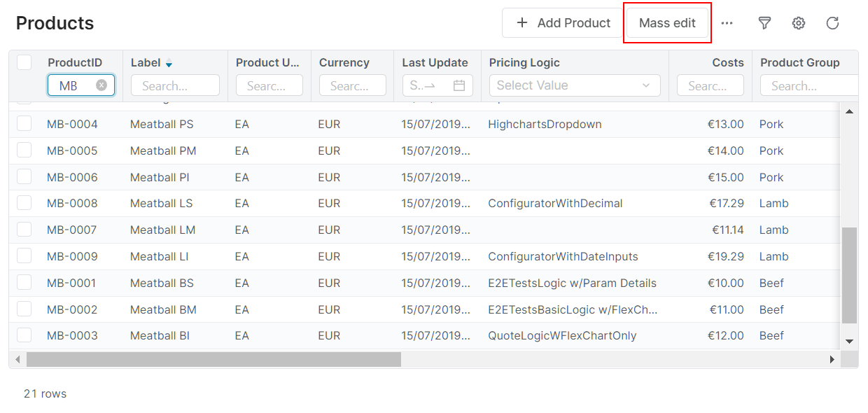Toggle the select-all rows checkbox
This screenshot has height=413, width=868.
click(x=24, y=62)
